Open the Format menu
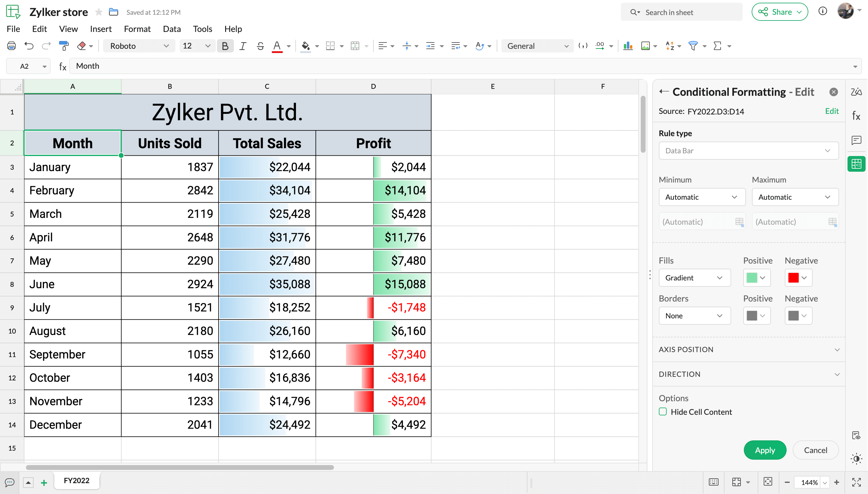 (x=137, y=29)
